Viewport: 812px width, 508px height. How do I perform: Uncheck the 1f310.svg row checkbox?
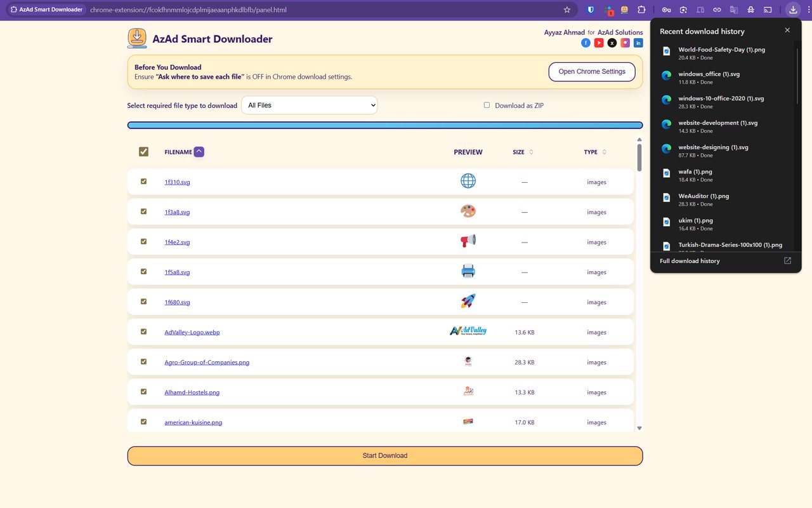(143, 181)
